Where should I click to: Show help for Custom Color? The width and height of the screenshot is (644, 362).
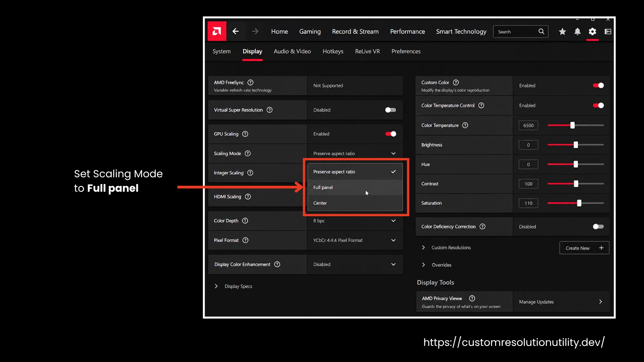click(x=456, y=82)
